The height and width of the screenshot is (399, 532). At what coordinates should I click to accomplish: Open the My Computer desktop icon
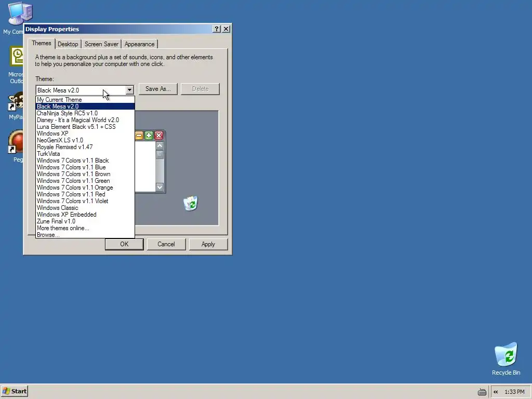pyautogui.click(x=20, y=14)
